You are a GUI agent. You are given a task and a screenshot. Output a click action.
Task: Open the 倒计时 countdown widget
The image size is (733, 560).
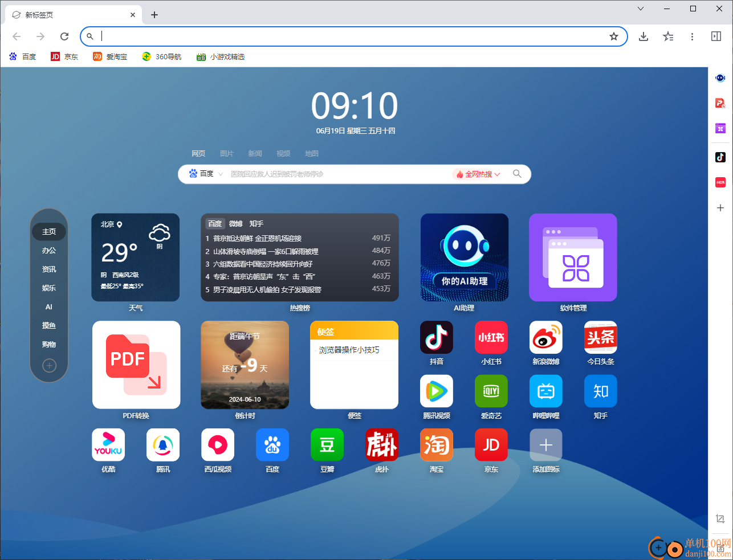coord(245,365)
